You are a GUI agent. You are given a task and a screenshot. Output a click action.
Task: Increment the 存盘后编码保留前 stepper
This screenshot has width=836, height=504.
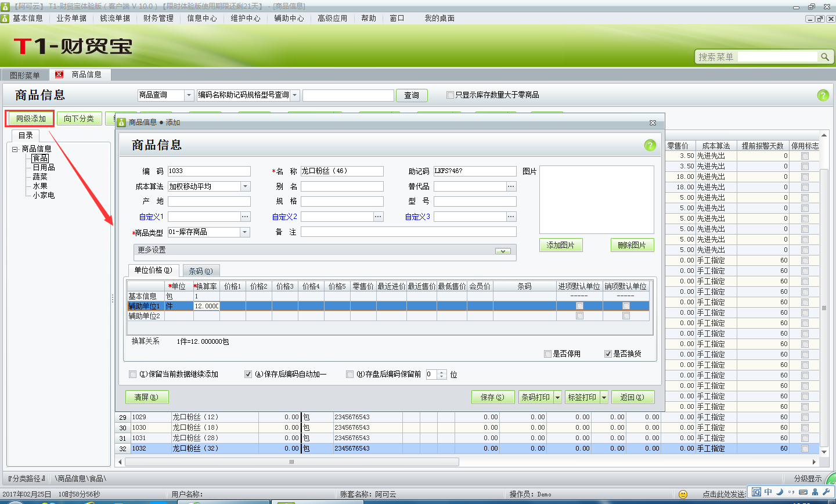coord(440,372)
